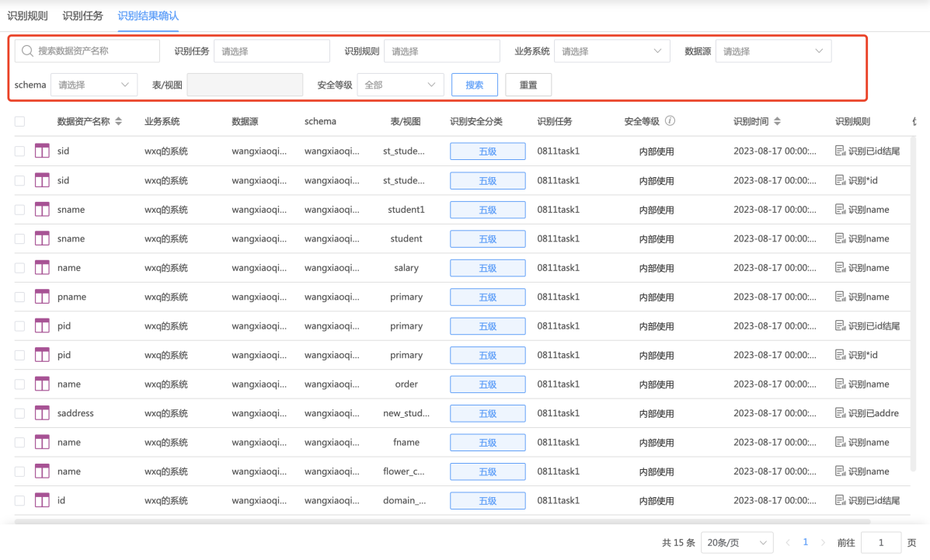Screen dimensions: 930x560
Task: Click 五级 tag in the salary row
Action: 488,268
